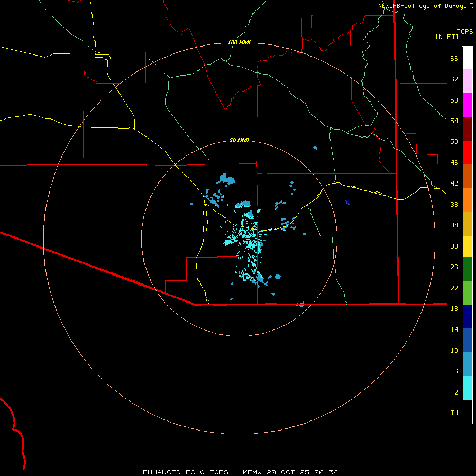This screenshot has height=476, width=476.
Task: Click the 26 legend value
Action: click(x=454, y=267)
